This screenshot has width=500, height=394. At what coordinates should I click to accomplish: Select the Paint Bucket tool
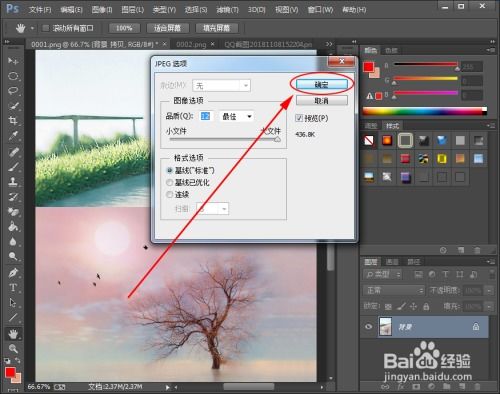(13, 227)
